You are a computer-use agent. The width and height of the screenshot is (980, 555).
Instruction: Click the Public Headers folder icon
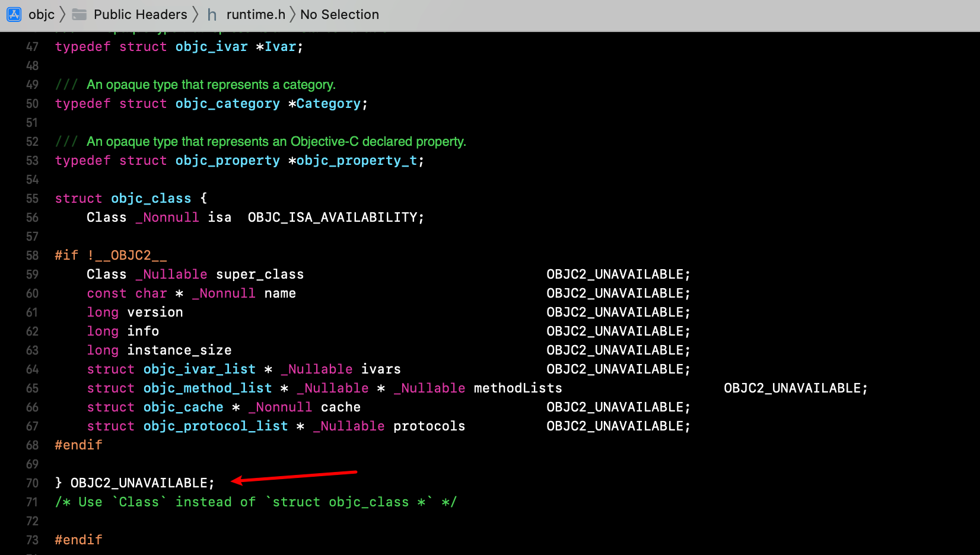[x=79, y=14]
